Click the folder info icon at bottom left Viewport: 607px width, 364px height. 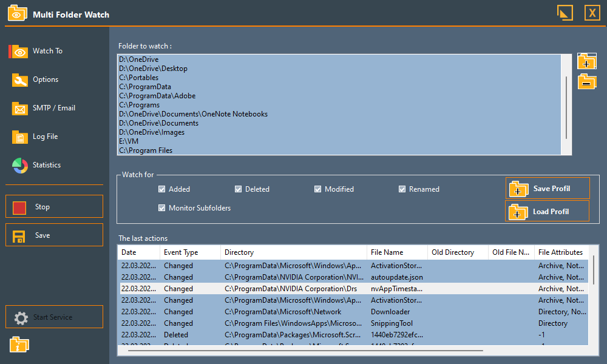[x=19, y=345]
